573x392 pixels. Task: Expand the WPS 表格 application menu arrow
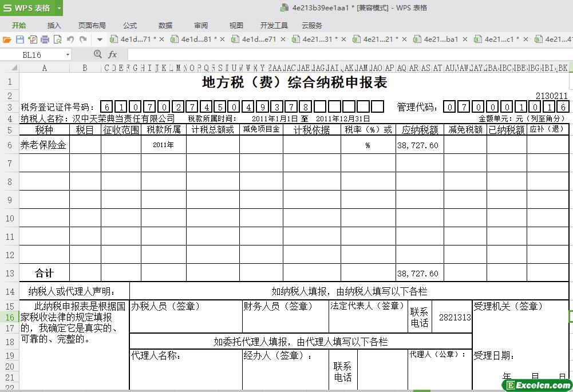tap(59, 8)
